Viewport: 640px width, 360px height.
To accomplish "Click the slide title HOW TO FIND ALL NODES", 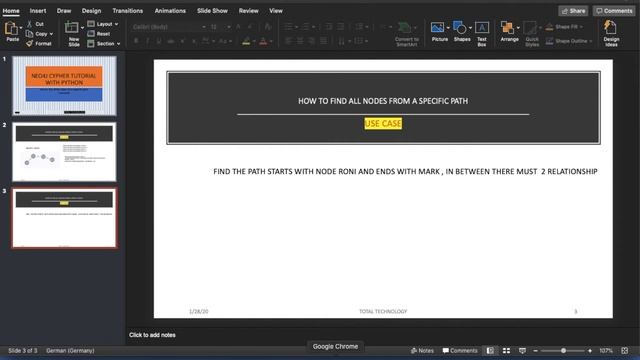I will (x=383, y=101).
